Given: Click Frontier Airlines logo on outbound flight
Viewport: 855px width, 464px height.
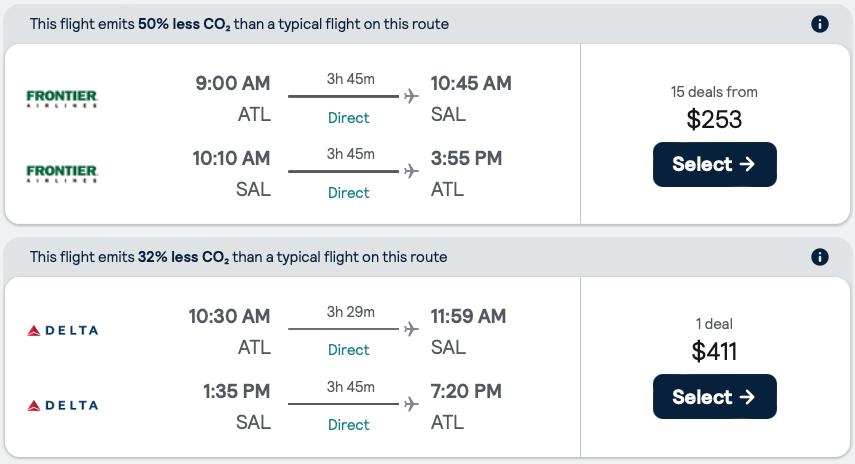Looking at the screenshot, I should tap(62, 97).
